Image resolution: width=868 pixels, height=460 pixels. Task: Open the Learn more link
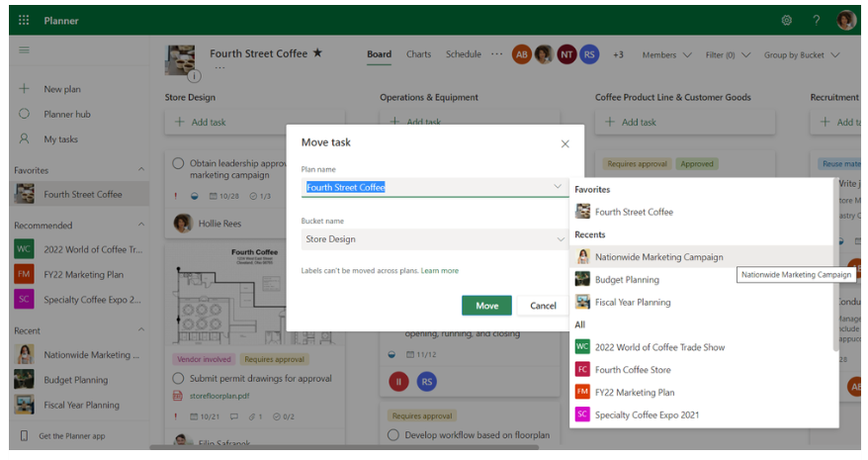(x=440, y=271)
